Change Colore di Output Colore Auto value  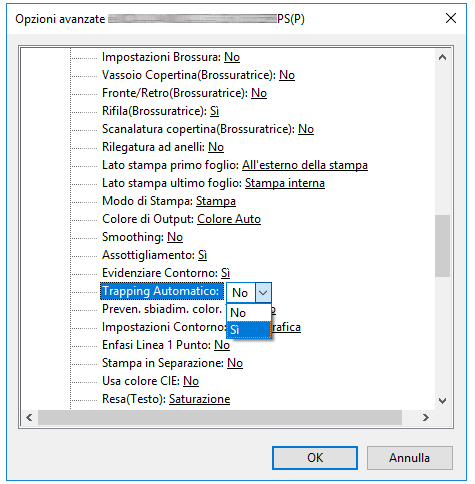point(229,219)
